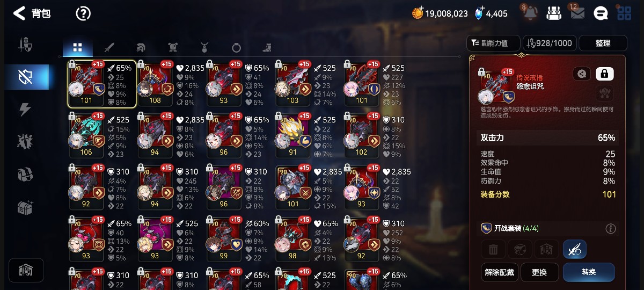Switch to the ring filter tab
This screenshot has height=290, width=644.
tap(236, 47)
